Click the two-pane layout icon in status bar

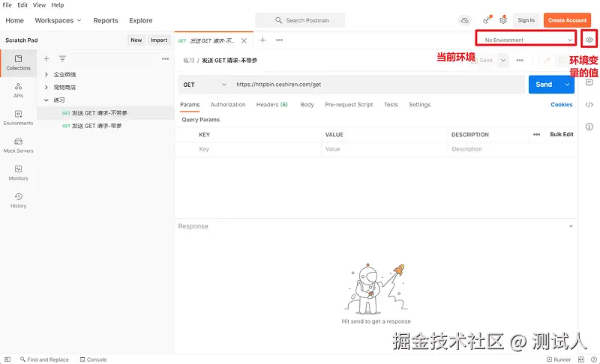(x=580, y=360)
